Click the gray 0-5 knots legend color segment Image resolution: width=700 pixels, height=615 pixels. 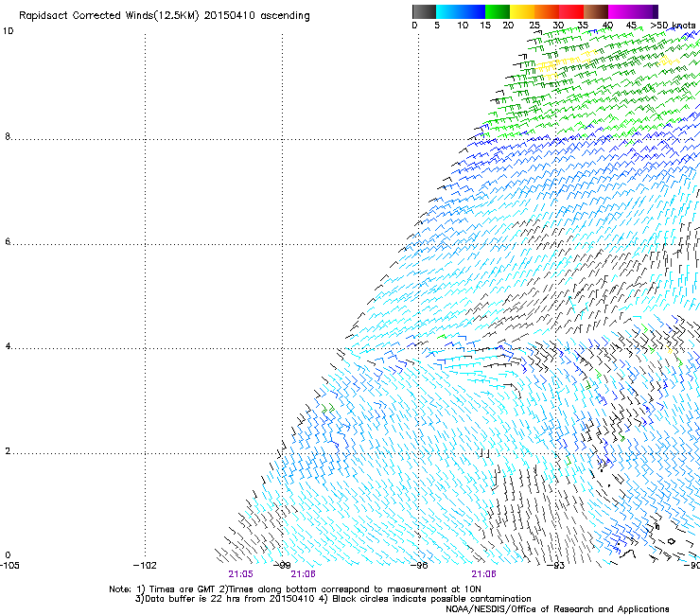click(424, 11)
